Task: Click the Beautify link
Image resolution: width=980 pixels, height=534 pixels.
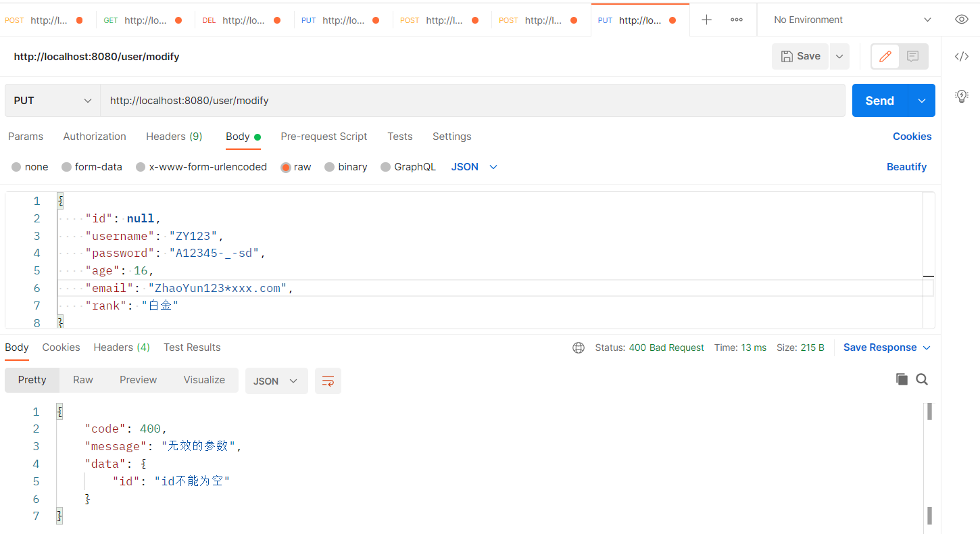Action: pyautogui.click(x=906, y=167)
